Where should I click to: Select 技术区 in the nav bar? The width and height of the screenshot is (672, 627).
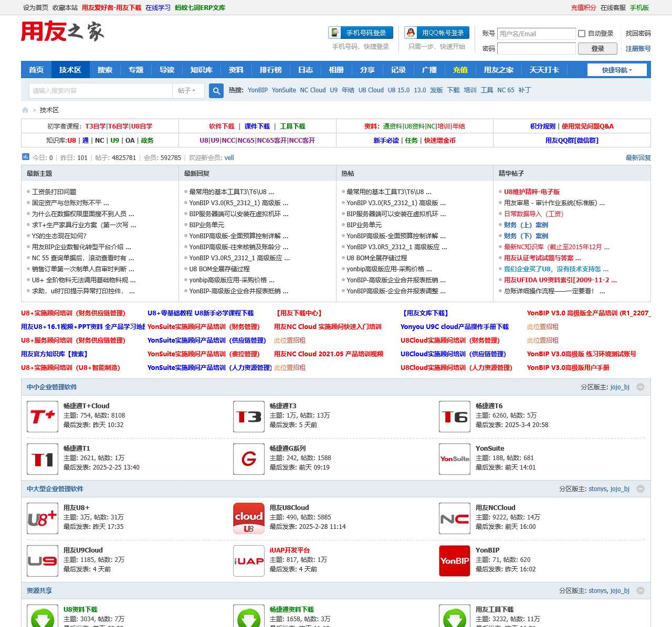(x=70, y=70)
